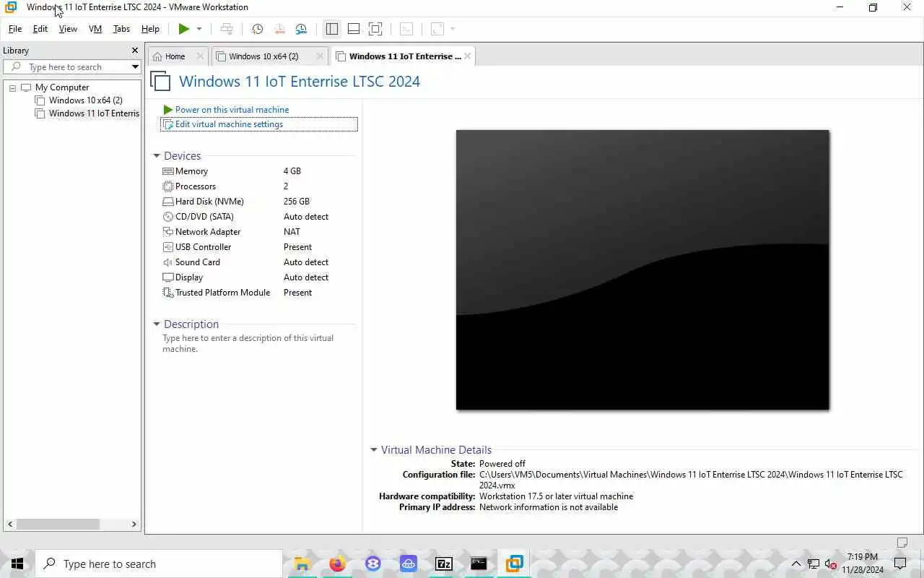Select Windows 11 IoT Enterprise in library tree

(x=94, y=113)
